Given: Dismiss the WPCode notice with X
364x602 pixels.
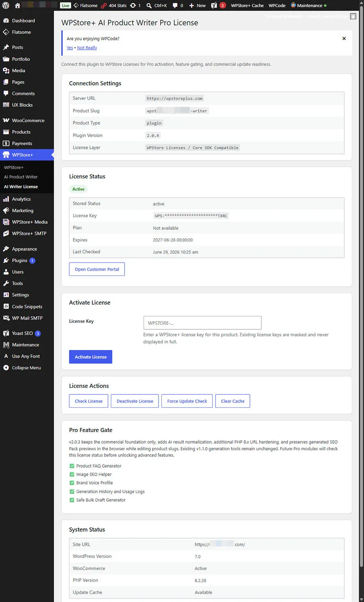Looking at the screenshot, I should point(344,38).
